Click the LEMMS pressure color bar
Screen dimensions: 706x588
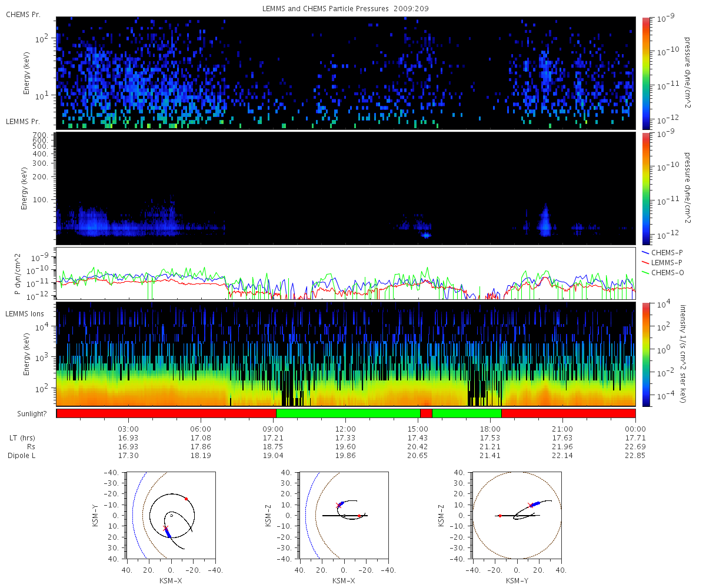click(646, 188)
